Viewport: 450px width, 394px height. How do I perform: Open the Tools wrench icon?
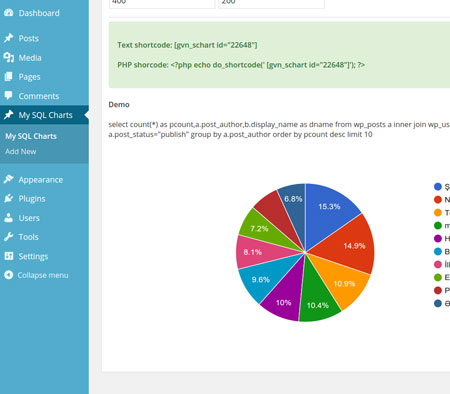click(x=9, y=237)
